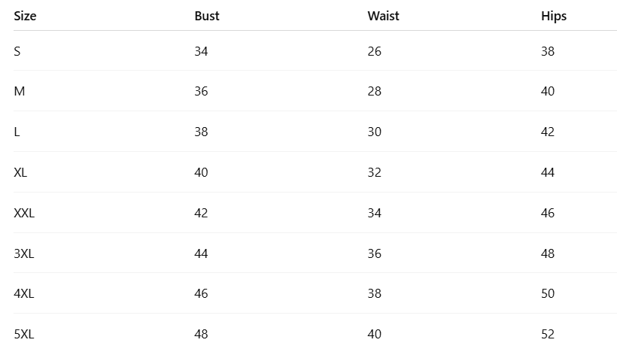Select the XL size row label

click(x=20, y=172)
